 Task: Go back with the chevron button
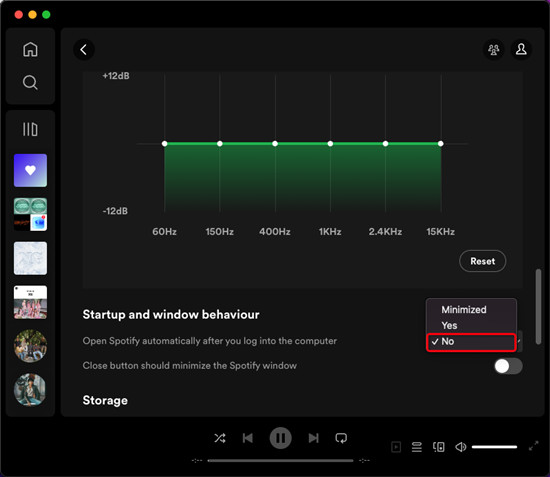pos(84,49)
